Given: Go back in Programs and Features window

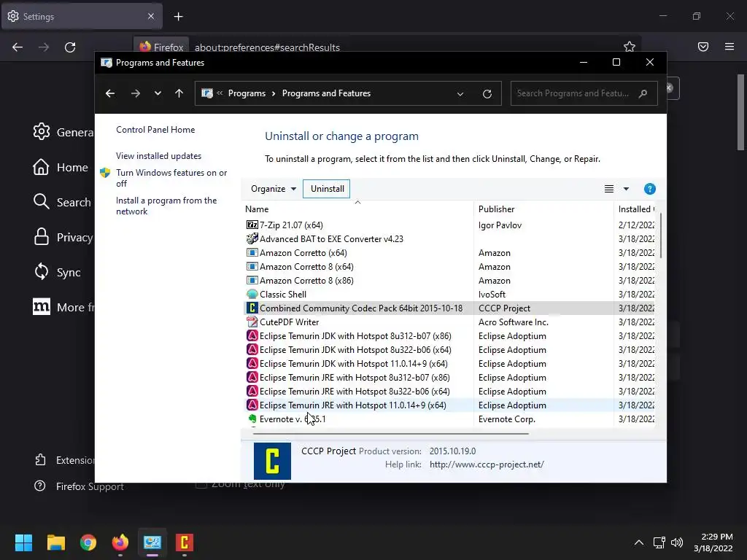Looking at the screenshot, I should point(110,93).
